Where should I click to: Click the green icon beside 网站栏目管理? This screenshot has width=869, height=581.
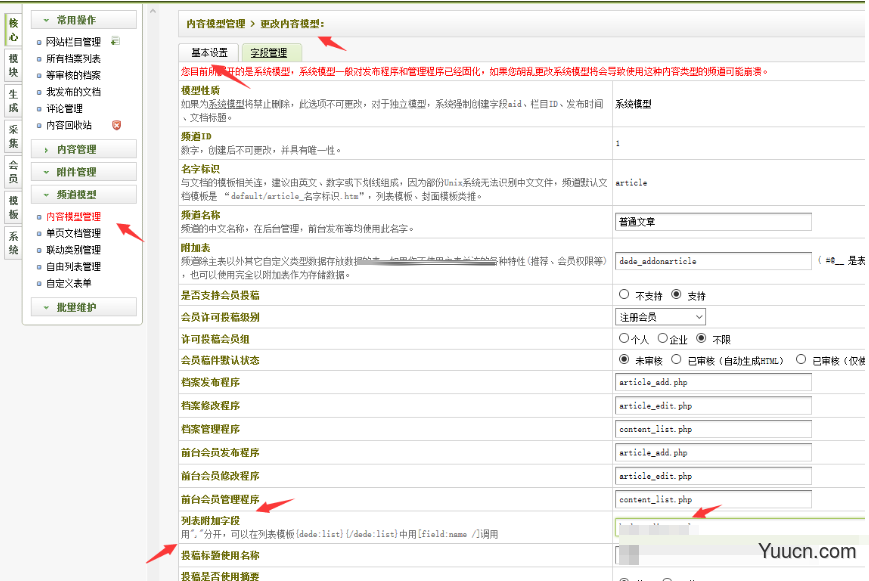click(115, 42)
